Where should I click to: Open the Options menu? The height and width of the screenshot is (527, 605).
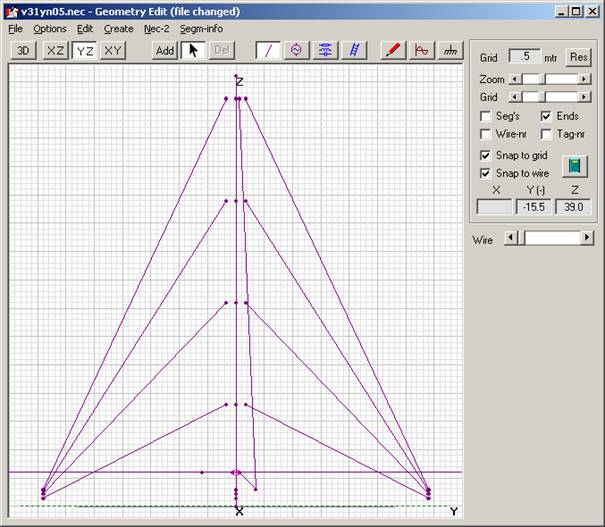coord(50,29)
